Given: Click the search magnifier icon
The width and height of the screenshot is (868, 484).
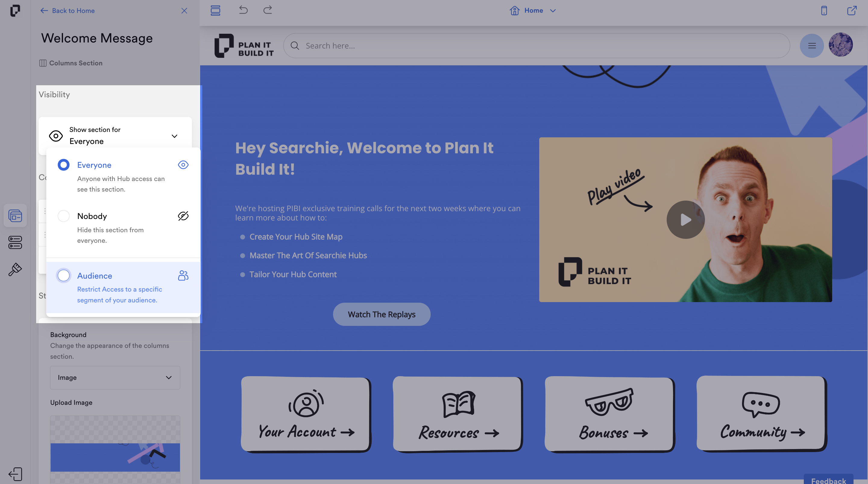Looking at the screenshot, I should pyautogui.click(x=295, y=45).
